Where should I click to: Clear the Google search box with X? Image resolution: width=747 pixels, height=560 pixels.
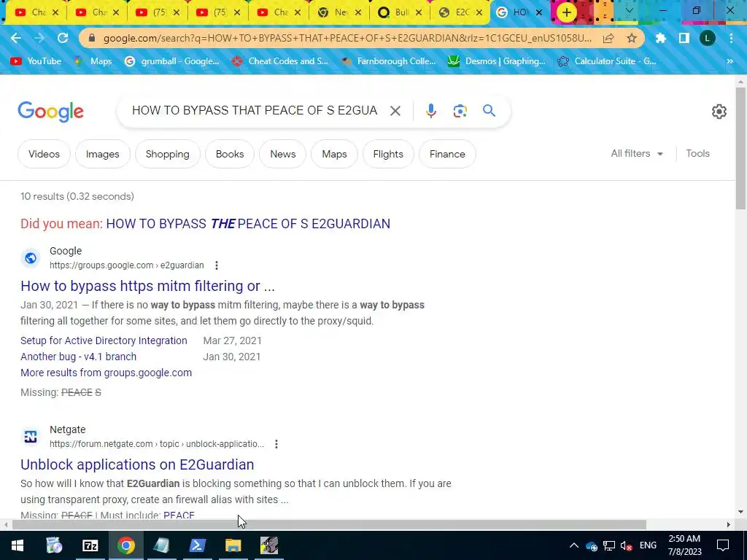coord(395,111)
